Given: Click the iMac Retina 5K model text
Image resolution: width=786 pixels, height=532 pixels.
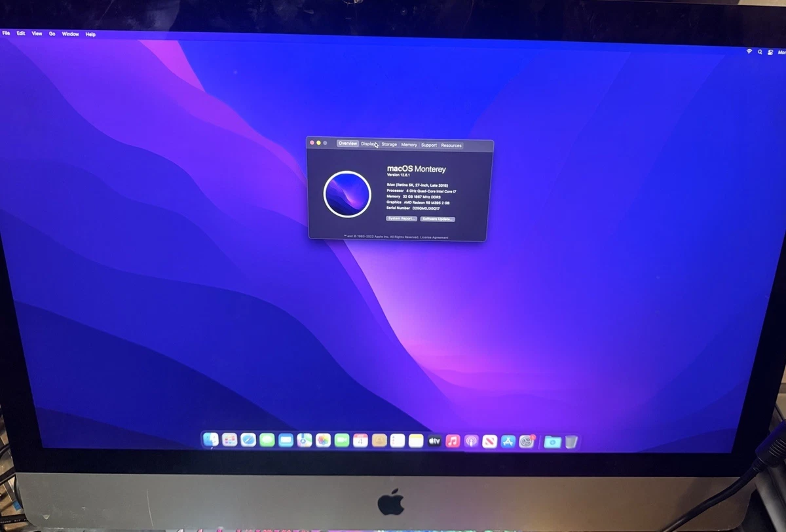Looking at the screenshot, I should pyautogui.click(x=417, y=185).
